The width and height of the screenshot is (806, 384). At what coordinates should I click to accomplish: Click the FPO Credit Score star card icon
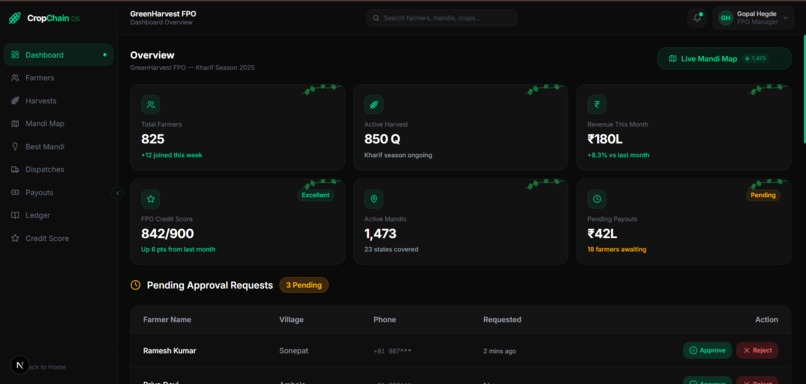(151, 199)
